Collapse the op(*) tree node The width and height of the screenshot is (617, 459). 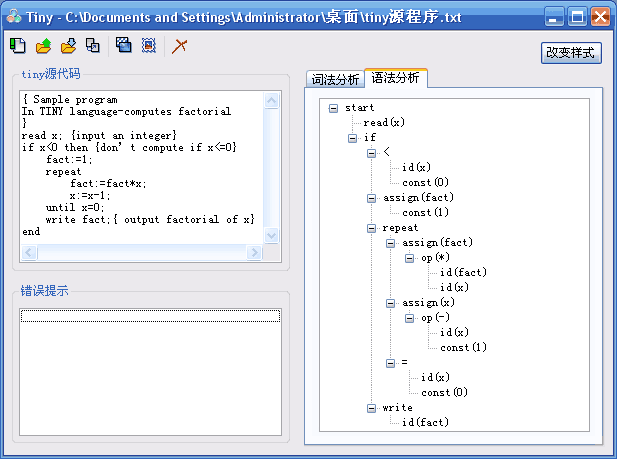pyautogui.click(x=410, y=258)
